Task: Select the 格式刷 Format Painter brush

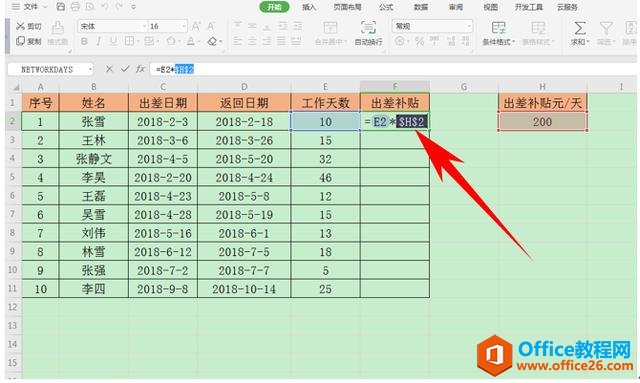Action: coord(58,33)
